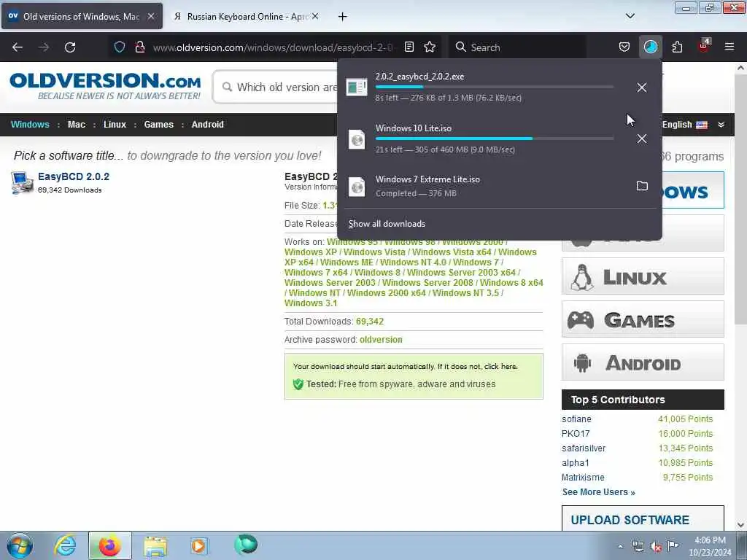The height and width of the screenshot is (560, 747).
Task: Click the Android category button
Action: pyautogui.click(x=643, y=362)
